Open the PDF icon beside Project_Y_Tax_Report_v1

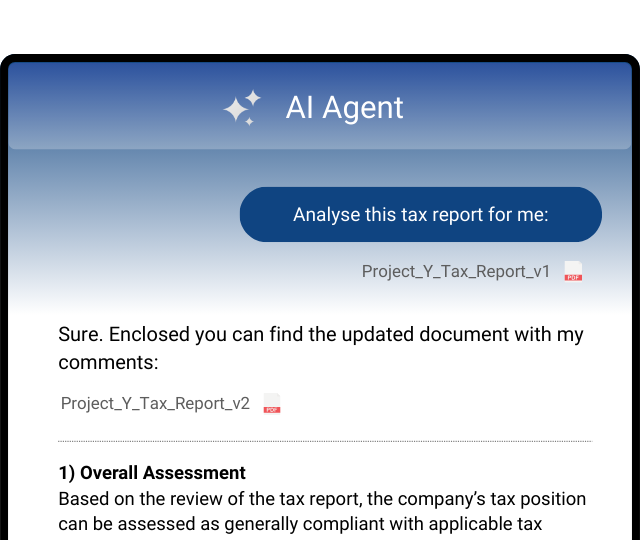pos(573,271)
